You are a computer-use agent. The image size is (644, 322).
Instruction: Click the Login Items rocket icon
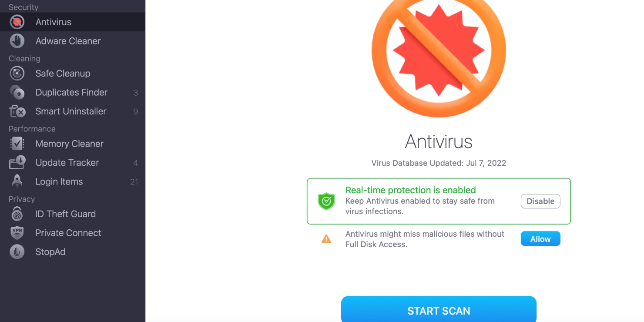[x=17, y=181]
